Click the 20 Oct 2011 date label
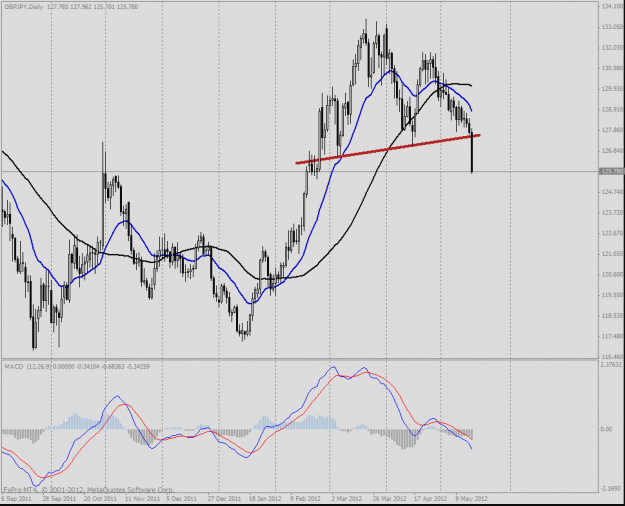The width and height of the screenshot is (625, 506). (x=100, y=499)
